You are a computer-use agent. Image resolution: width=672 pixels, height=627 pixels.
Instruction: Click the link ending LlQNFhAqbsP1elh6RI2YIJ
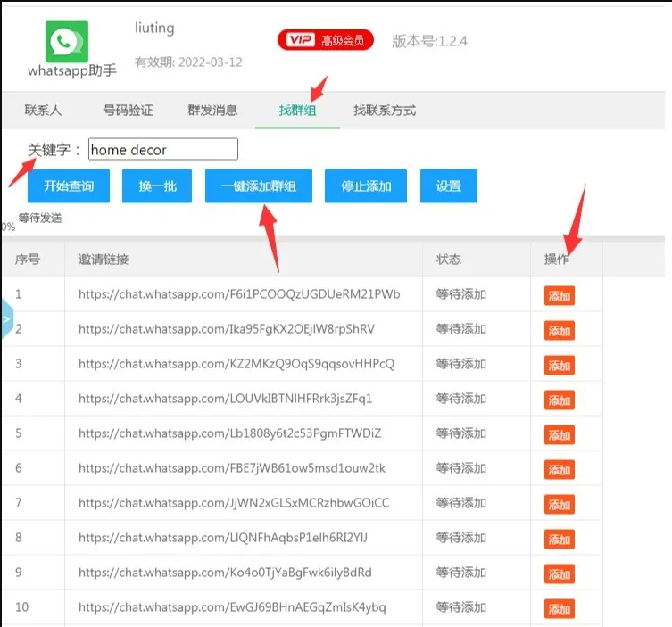tap(223, 537)
